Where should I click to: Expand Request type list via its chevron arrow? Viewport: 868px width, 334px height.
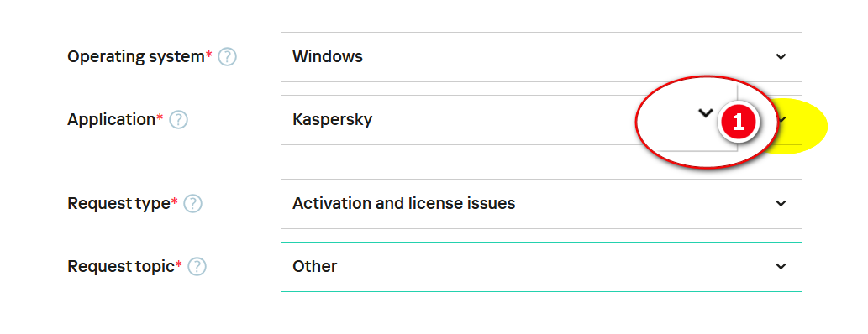[781, 203]
